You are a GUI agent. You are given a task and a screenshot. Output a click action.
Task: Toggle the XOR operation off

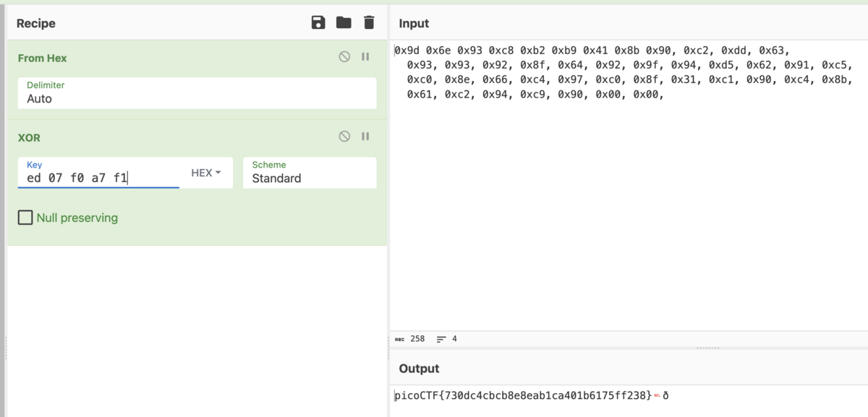coord(344,136)
